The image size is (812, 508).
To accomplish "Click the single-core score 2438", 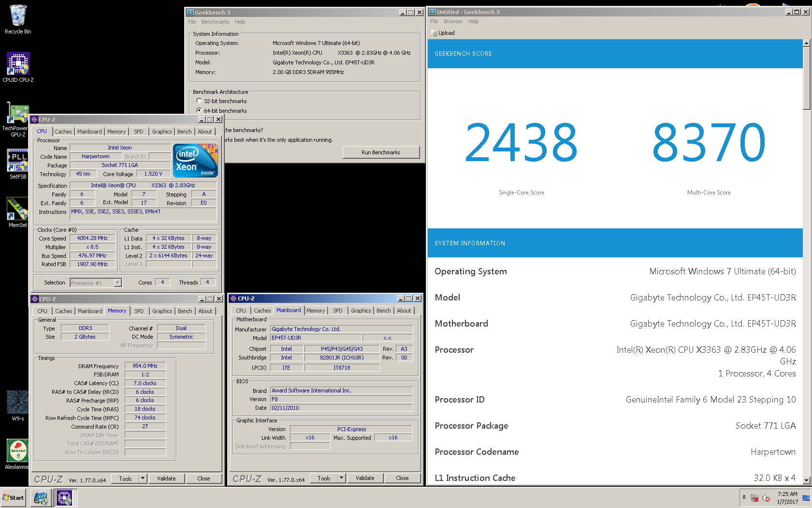I will 521,142.
